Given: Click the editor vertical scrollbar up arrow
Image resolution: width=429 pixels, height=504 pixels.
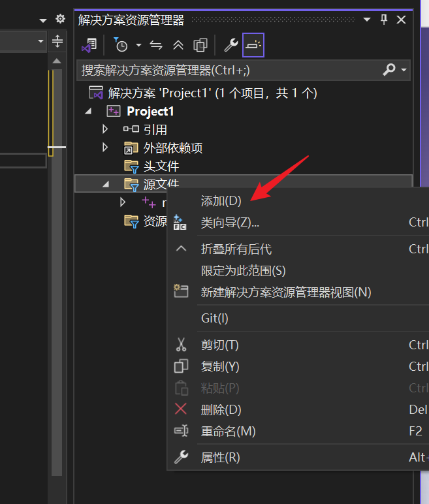Looking at the screenshot, I should (57, 61).
